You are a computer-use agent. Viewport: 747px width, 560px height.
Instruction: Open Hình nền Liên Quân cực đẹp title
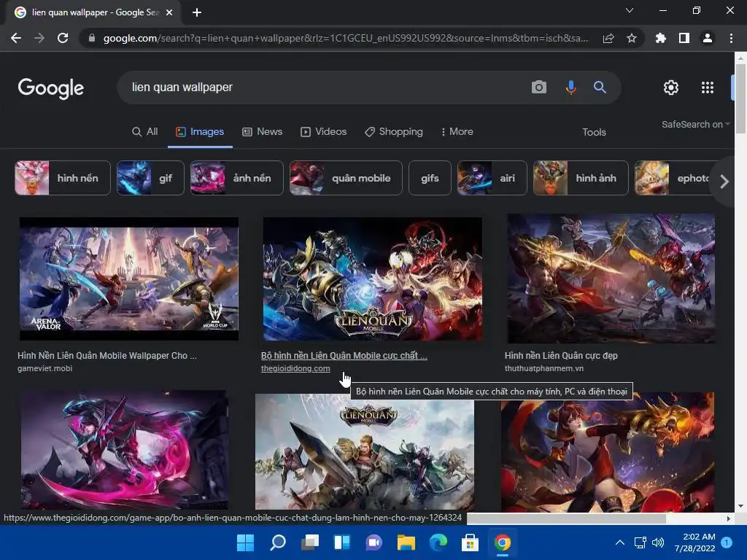pos(561,355)
